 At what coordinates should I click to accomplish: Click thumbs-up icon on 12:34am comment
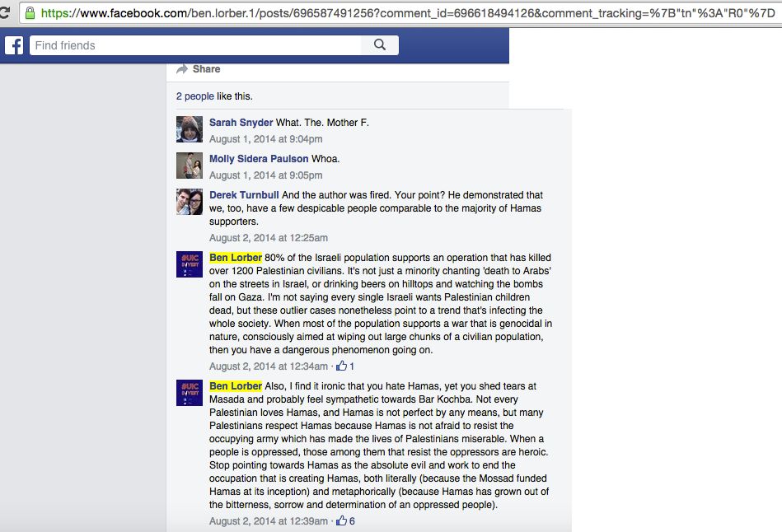coord(342,366)
